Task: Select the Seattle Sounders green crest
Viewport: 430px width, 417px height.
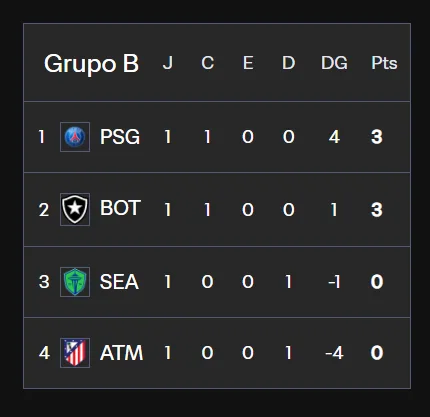Action: [x=75, y=282]
